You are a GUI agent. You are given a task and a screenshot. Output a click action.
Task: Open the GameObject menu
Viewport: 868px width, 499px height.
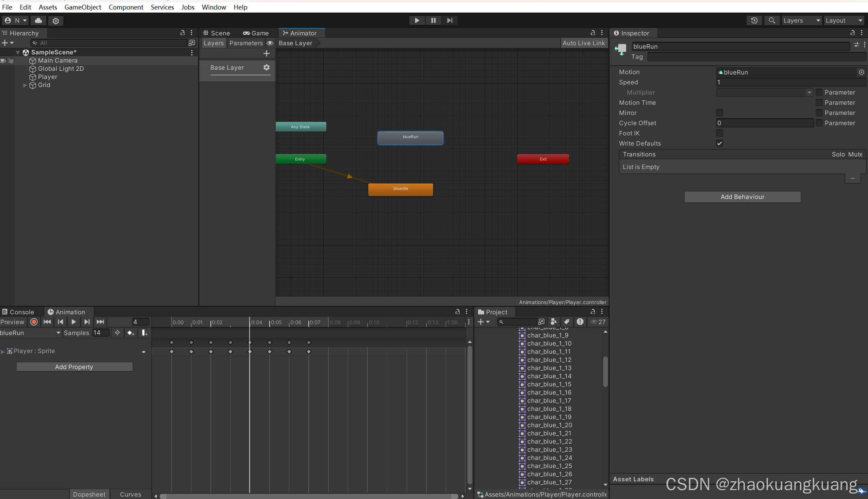[x=83, y=7]
